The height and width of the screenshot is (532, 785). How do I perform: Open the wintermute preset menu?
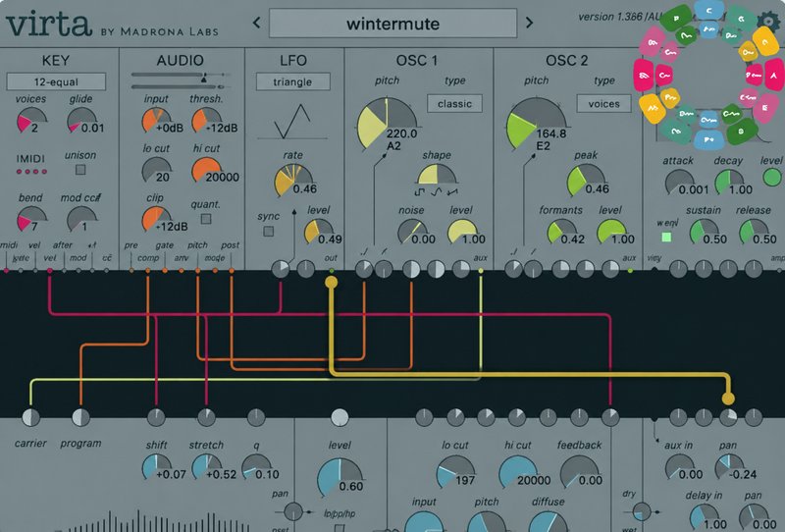pyautogui.click(x=393, y=23)
